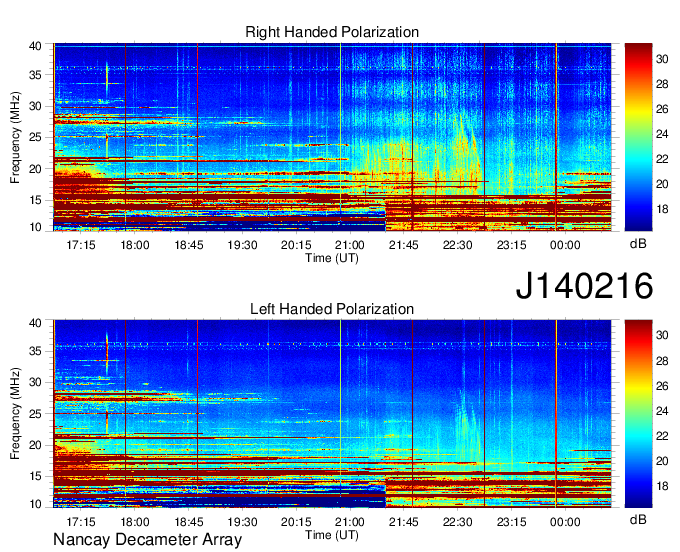Screen dimensions: 680x552
Task: Click the J140216 label
Action: click(584, 286)
